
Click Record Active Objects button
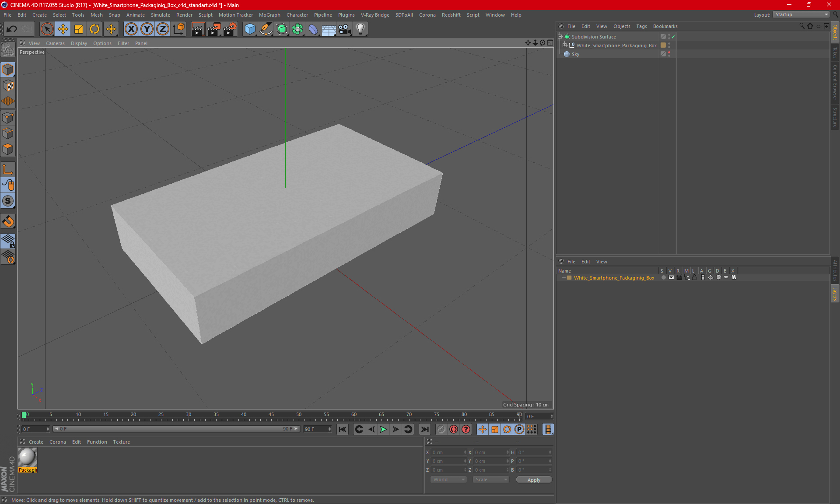click(x=441, y=429)
